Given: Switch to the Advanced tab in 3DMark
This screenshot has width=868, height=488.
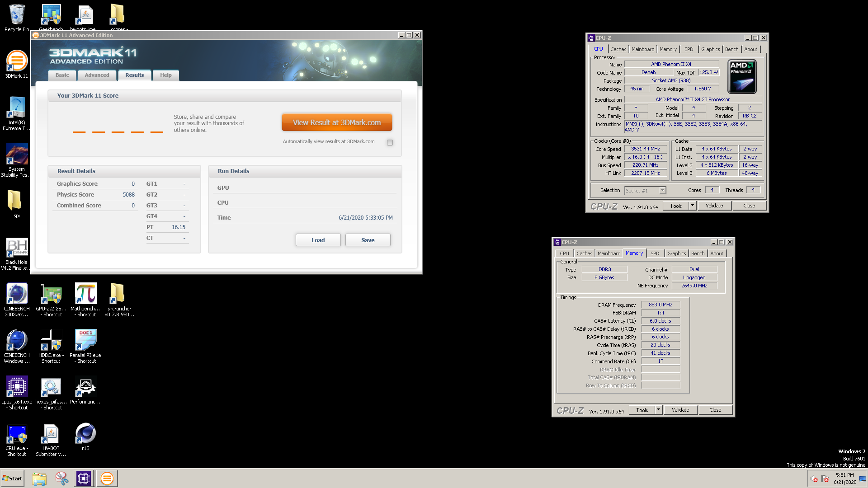Looking at the screenshot, I should pos(97,75).
